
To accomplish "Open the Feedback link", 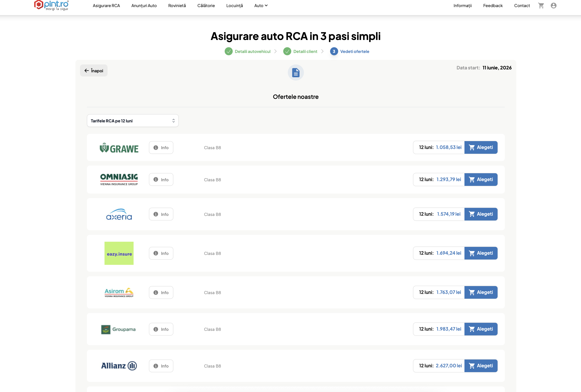I will (493, 6).
